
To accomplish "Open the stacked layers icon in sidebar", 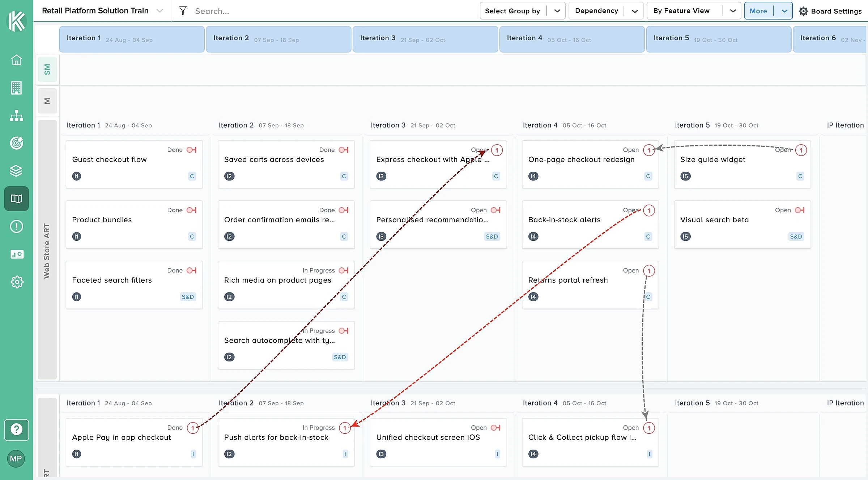I will [17, 171].
